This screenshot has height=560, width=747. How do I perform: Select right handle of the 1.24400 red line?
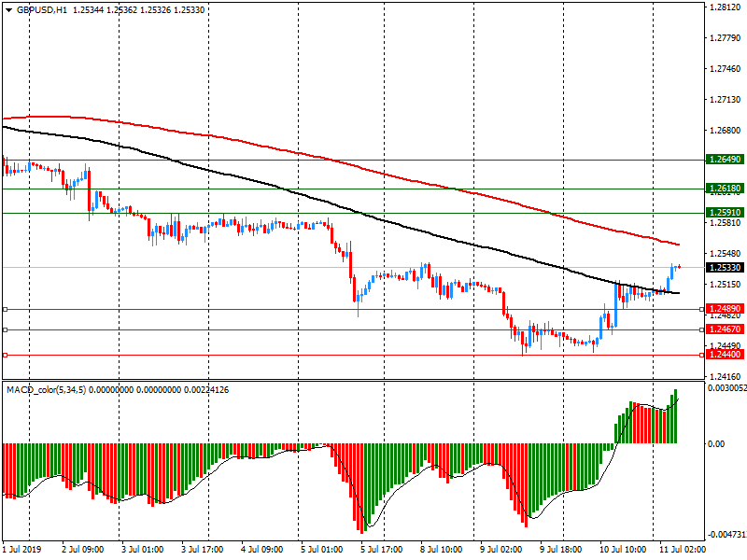pos(702,356)
